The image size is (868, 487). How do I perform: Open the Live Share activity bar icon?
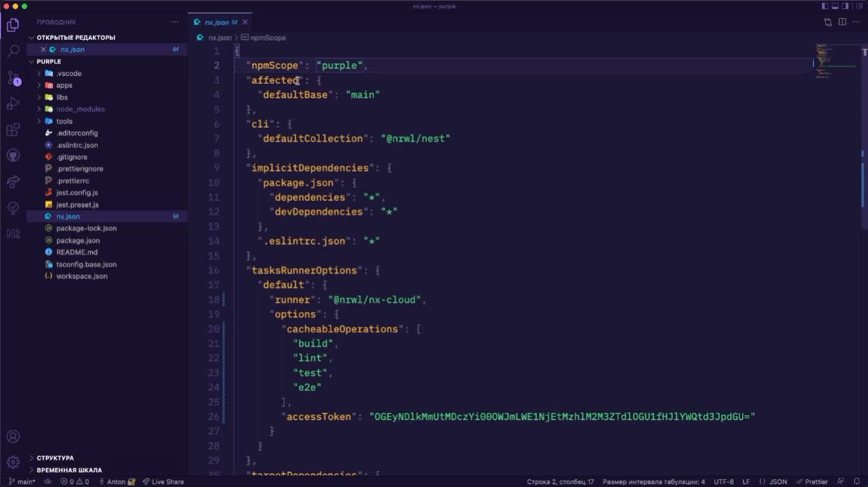coord(13,181)
